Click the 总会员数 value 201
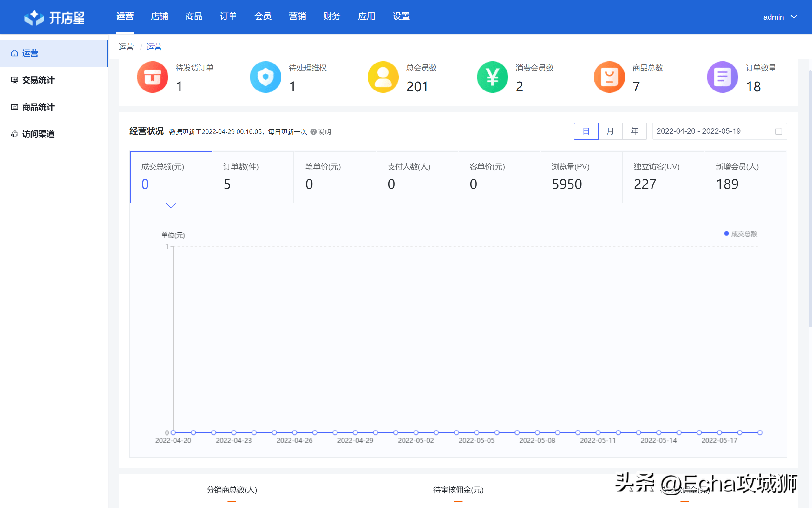The image size is (812, 508). (x=417, y=87)
